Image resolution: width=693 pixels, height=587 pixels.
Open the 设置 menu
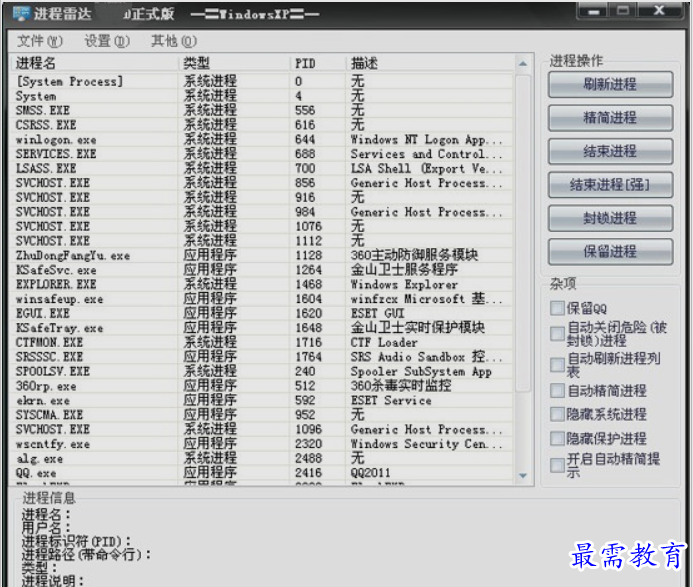pos(107,42)
